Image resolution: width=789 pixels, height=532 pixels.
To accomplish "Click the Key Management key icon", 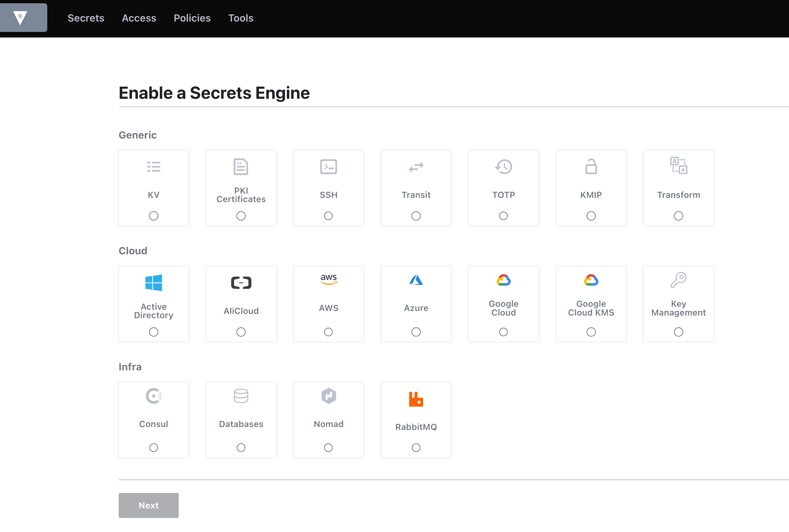I will (679, 280).
